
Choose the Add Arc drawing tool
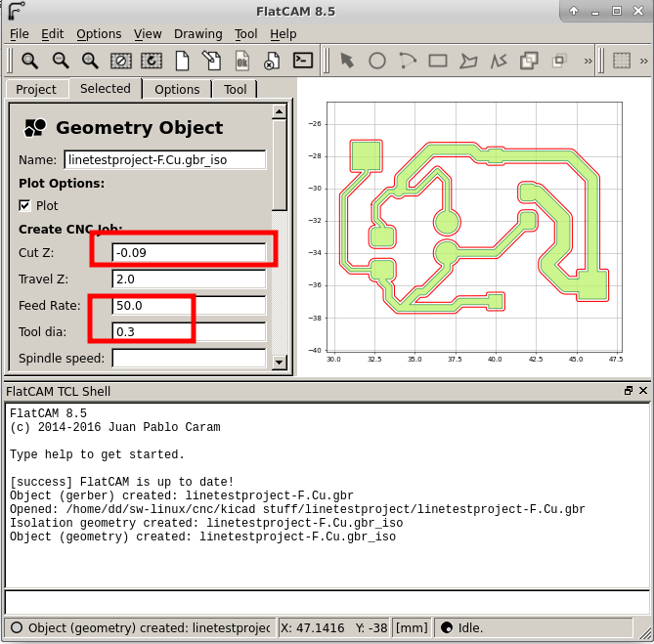click(408, 61)
